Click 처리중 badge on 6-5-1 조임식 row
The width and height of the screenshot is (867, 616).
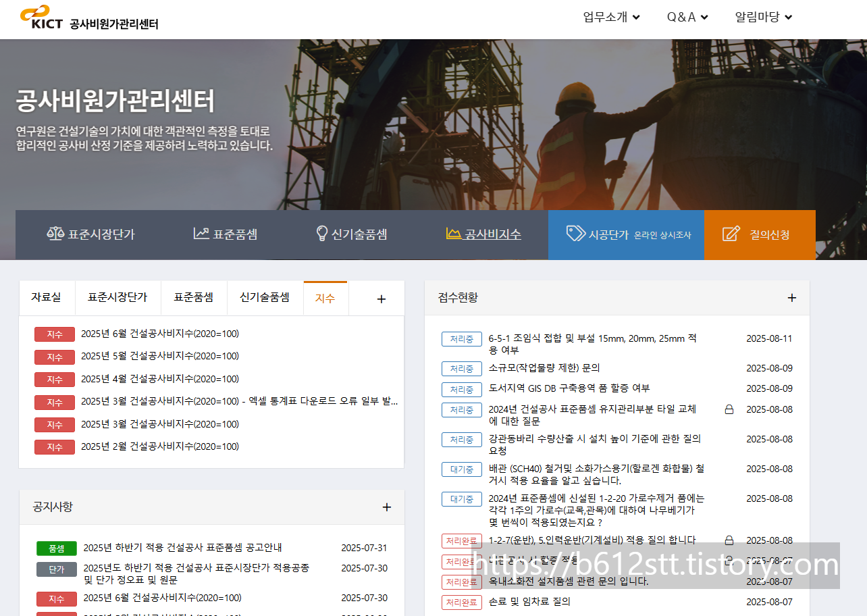462,339
